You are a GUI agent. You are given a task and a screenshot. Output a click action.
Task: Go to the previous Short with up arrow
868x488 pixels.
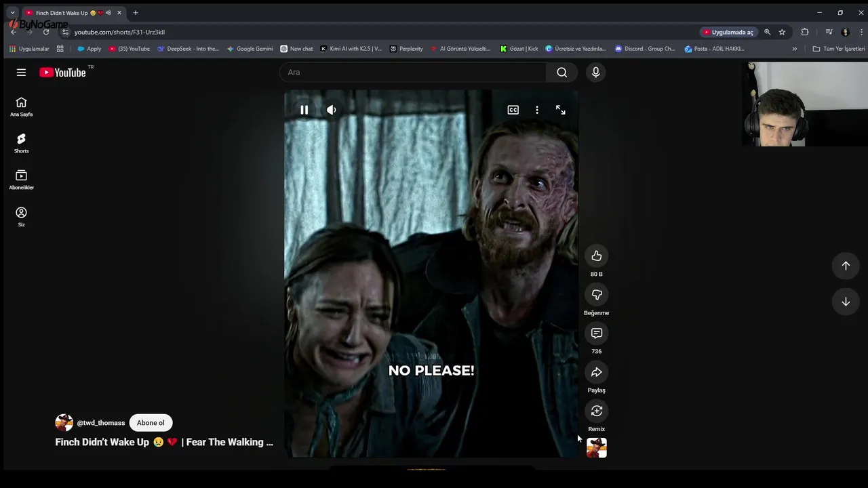tap(846, 266)
